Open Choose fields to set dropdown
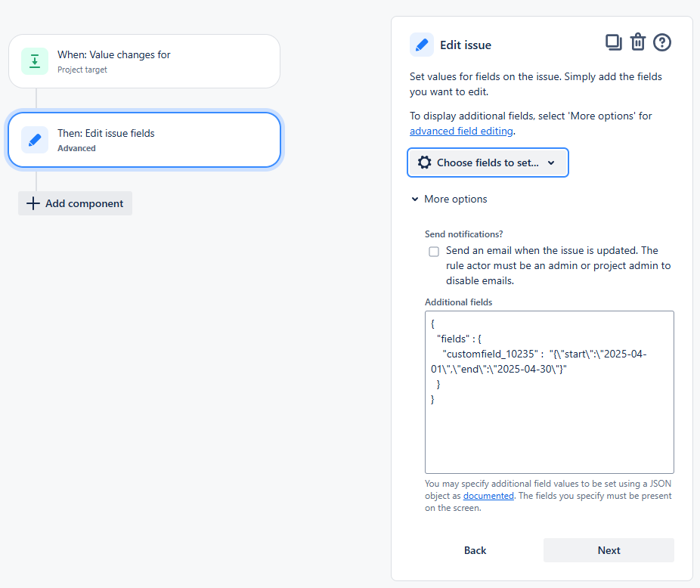This screenshot has width=700, height=588. pos(488,162)
